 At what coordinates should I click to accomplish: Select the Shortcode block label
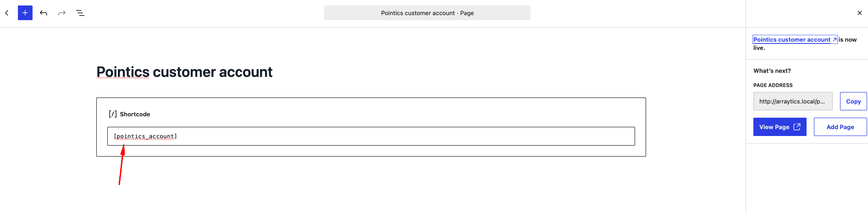point(135,114)
